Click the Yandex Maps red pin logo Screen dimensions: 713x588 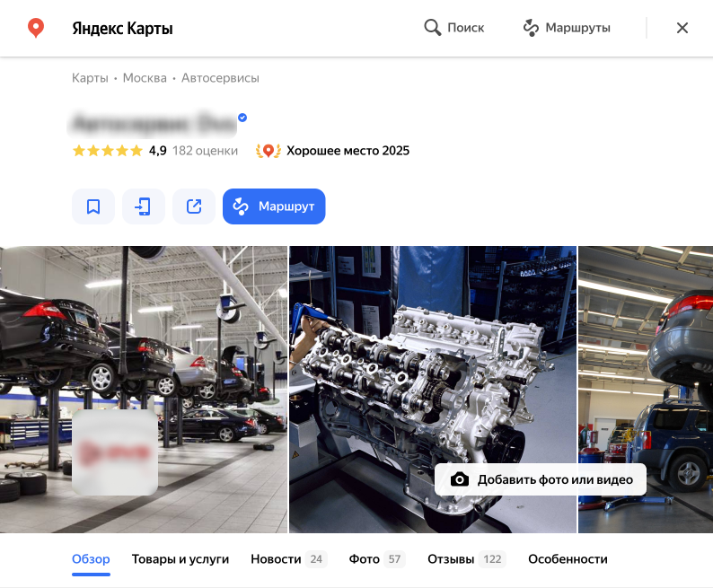point(35,28)
